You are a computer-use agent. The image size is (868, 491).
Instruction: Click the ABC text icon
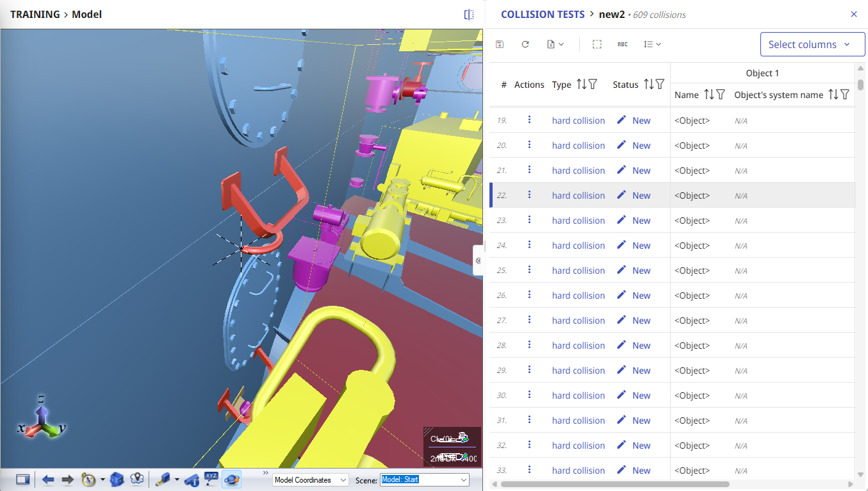click(x=622, y=44)
